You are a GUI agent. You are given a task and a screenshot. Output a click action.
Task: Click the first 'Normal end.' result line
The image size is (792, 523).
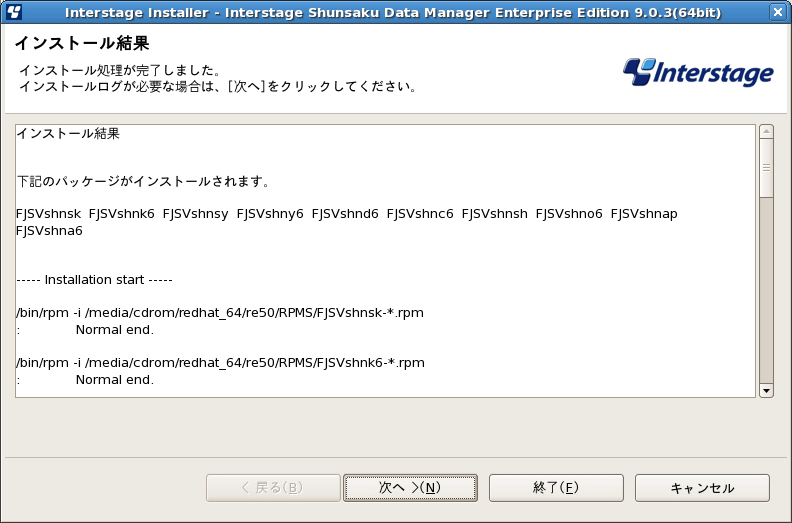point(115,330)
